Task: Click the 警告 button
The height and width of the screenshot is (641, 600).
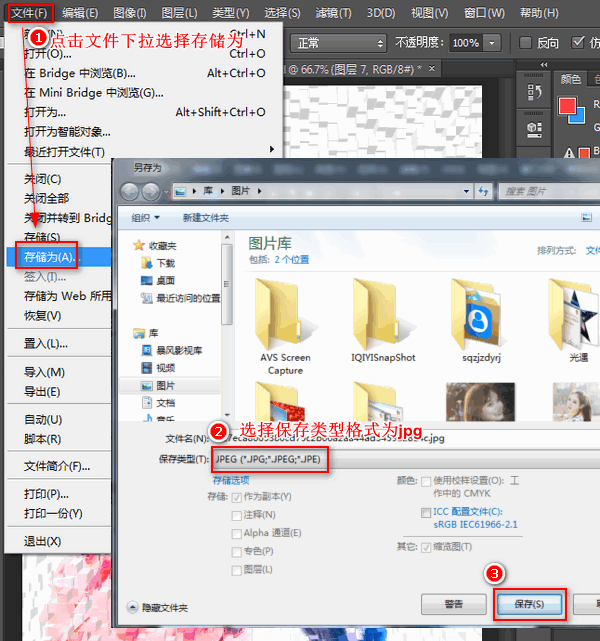Action: pos(454,604)
